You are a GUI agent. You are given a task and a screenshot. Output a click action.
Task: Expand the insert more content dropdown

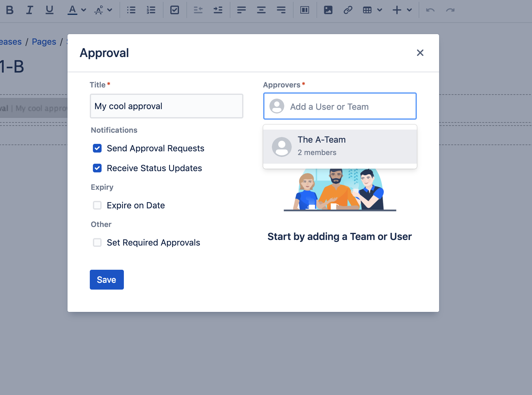(x=409, y=10)
